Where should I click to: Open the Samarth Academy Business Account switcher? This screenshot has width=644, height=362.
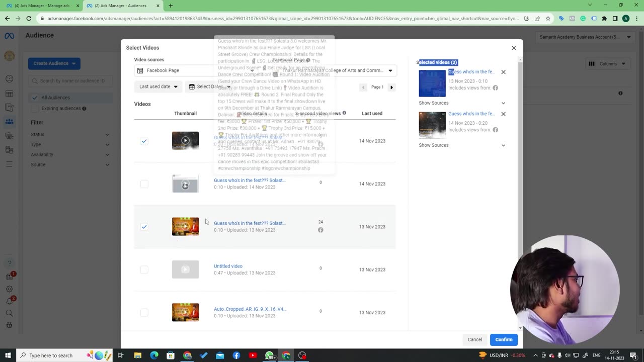click(x=585, y=37)
